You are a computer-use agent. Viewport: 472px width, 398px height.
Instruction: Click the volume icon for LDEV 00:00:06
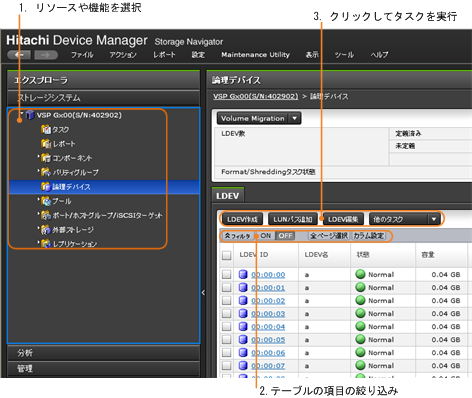243,352
